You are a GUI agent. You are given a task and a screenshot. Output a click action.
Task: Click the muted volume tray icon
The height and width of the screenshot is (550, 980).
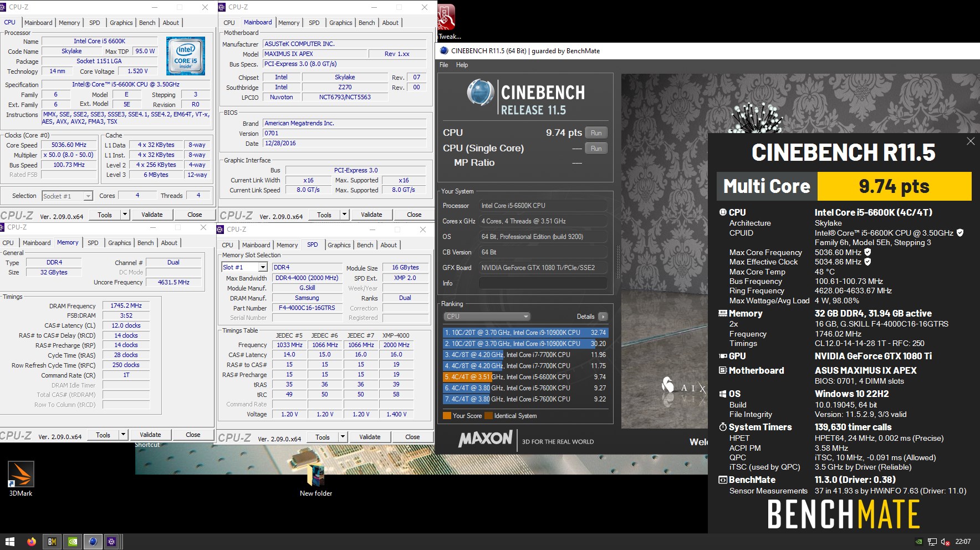point(946,542)
